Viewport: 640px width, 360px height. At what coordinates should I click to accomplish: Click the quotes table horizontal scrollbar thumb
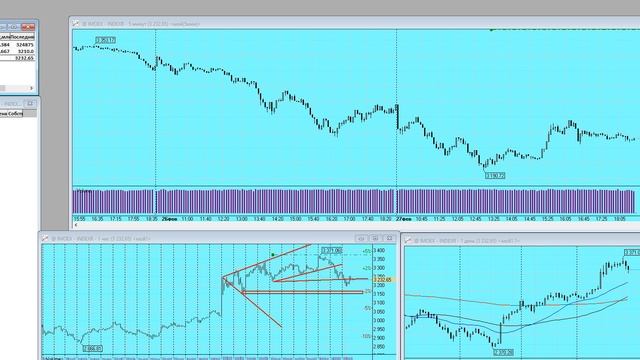click(2, 88)
